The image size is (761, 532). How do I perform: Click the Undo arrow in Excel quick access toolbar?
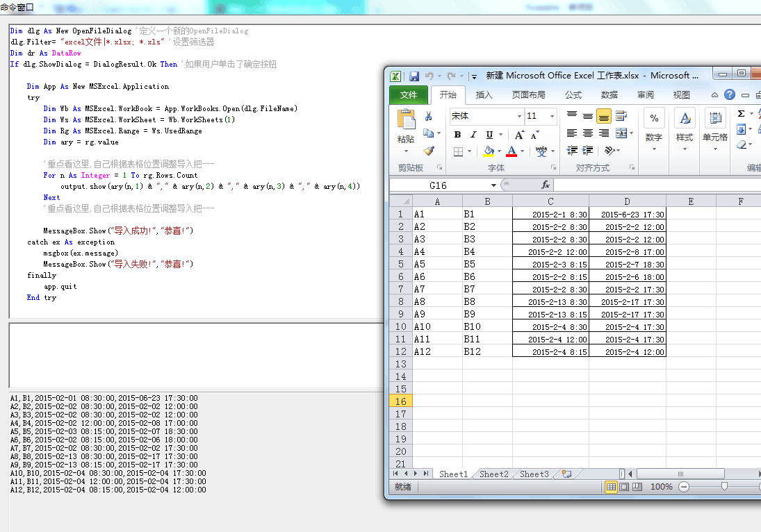click(429, 76)
